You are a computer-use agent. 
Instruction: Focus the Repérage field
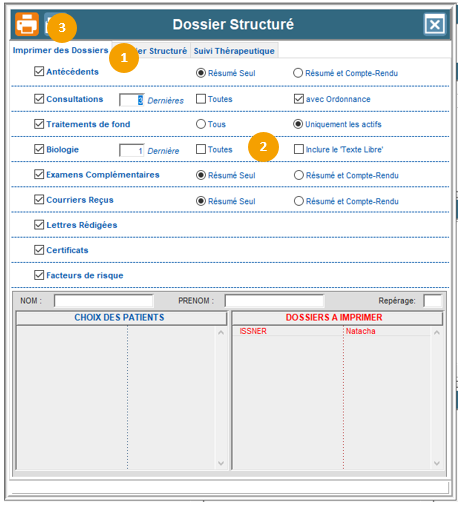tap(432, 301)
